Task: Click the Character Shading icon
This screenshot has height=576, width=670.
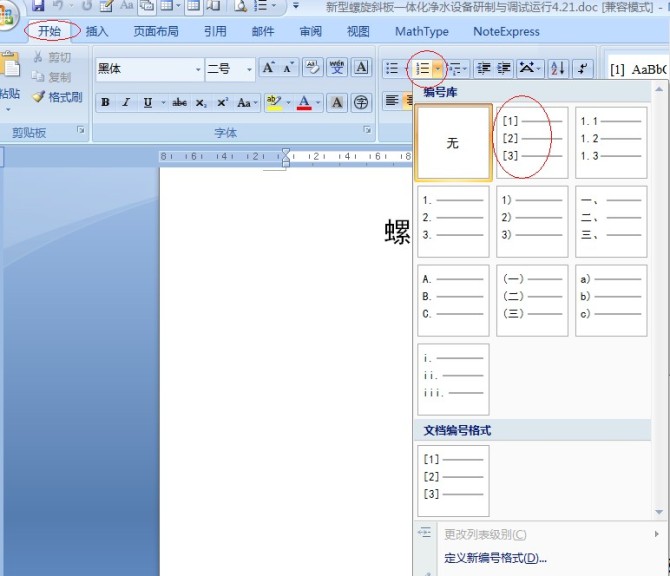Action: pyautogui.click(x=337, y=103)
